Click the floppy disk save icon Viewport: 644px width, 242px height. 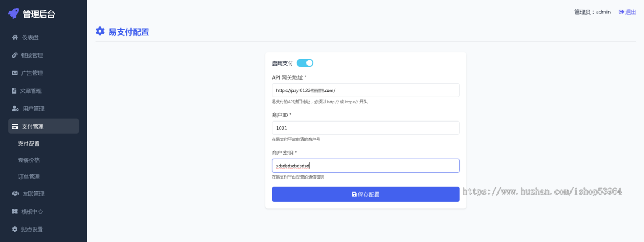tap(354, 194)
